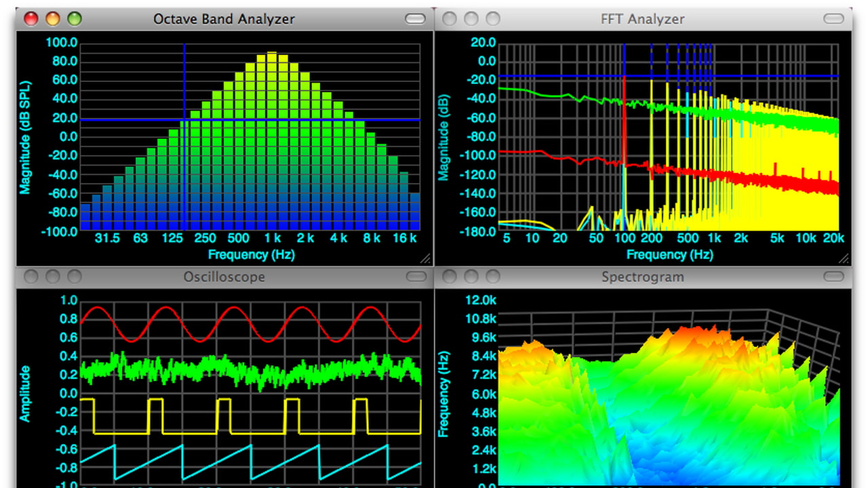
Task: Activate the Oscilloscope window by its title
Action: (224, 277)
